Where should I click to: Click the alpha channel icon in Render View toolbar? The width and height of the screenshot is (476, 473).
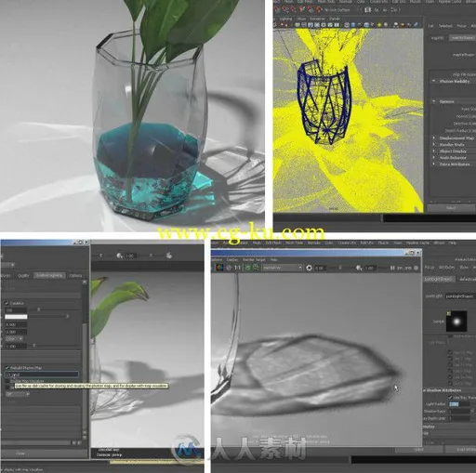tap(229, 268)
